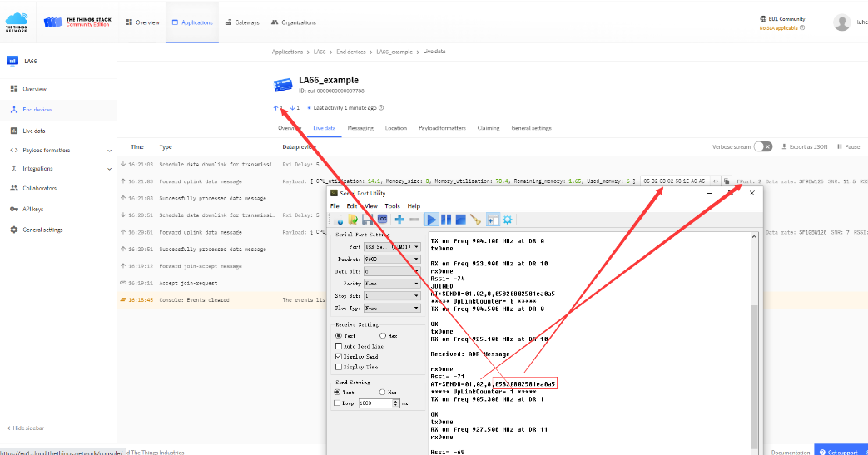
Task: Click the pause button in Serial Port Utility toolbar
Action: coord(445,220)
